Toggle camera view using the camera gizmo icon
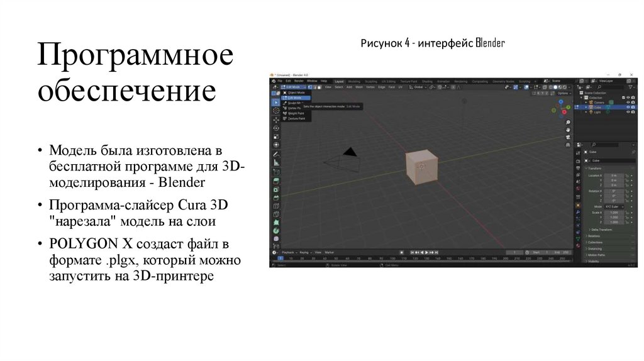Viewport: 644px width, 361px height. (568, 137)
